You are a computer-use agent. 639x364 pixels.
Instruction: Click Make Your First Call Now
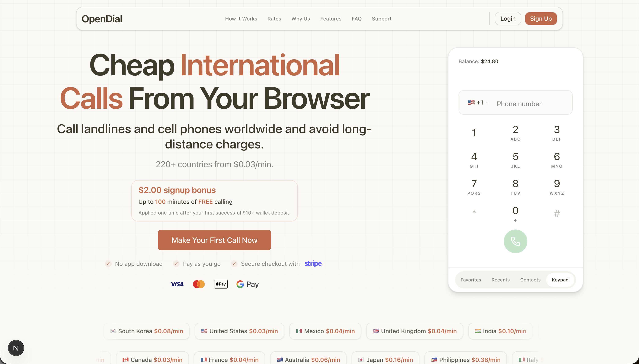coord(214,240)
